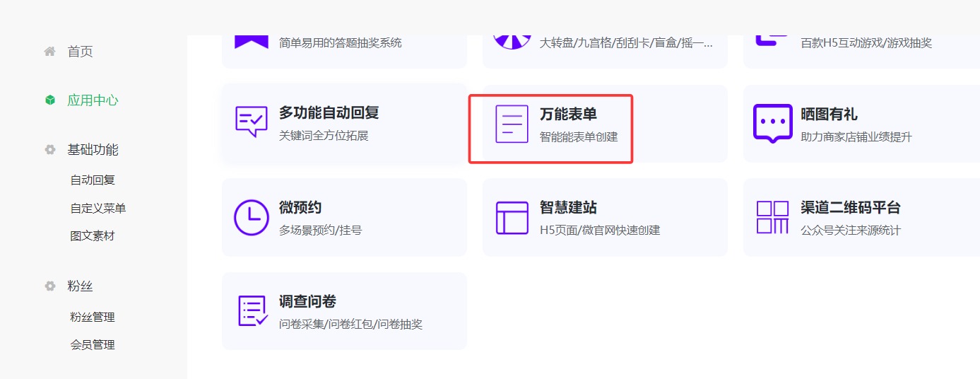Click the gear icon beside 粉丝
The height and width of the screenshot is (379, 980).
coord(50,286)
